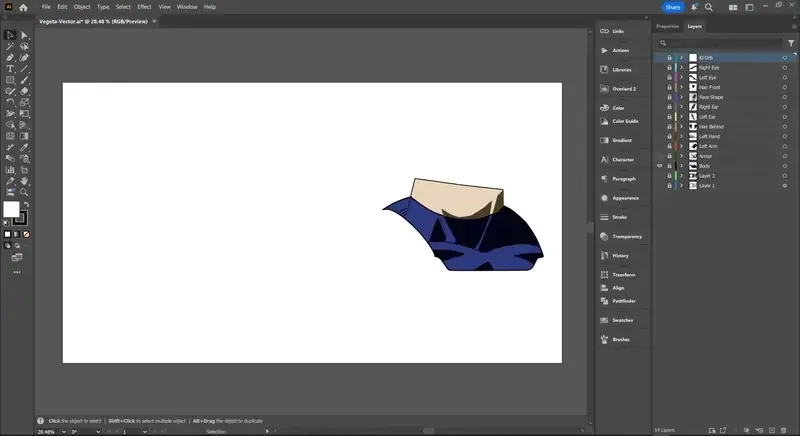
Task: Select the Rectangle tool
Action: [x=10, y=80]
